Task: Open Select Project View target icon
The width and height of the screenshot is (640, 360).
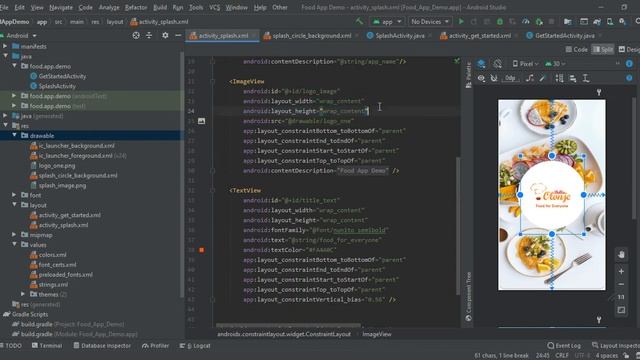Action: (136, 36)
